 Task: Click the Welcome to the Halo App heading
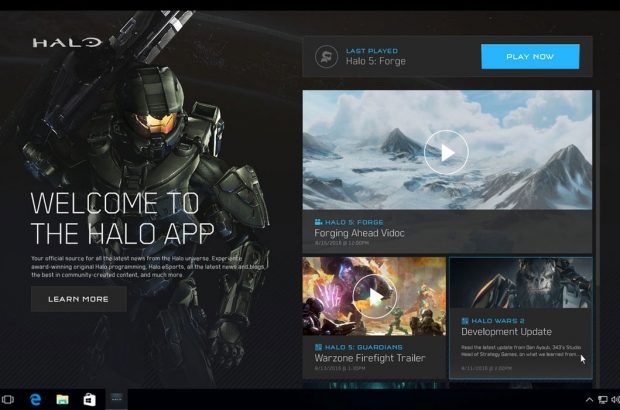122,219
